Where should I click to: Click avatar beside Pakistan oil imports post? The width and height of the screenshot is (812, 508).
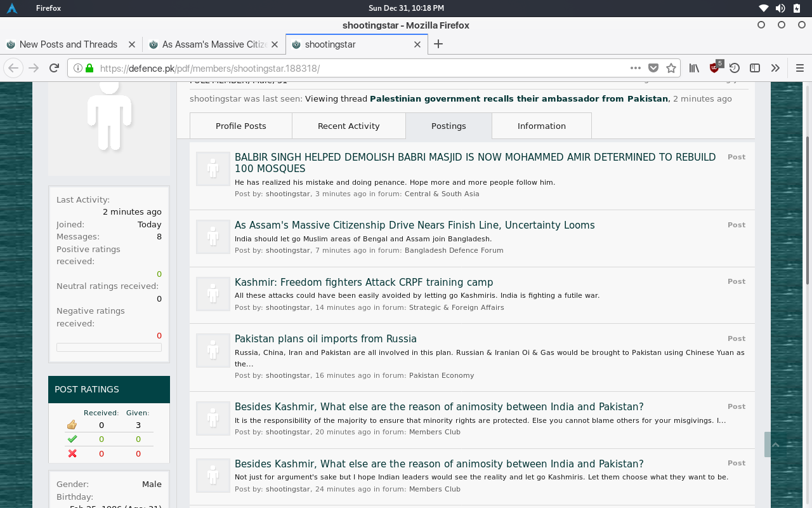tap(213, 350)
